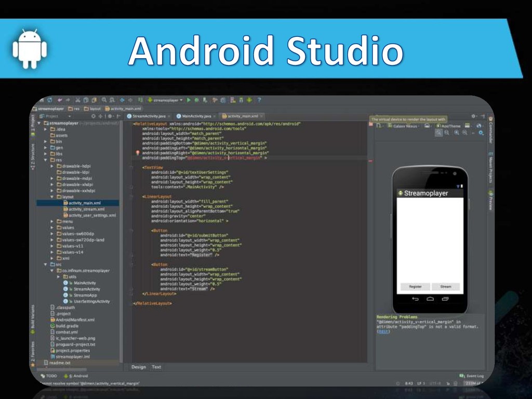Open the Maven Projects side tab
Viewport: 532px width, 399px height.
click(x=490, y=168)
